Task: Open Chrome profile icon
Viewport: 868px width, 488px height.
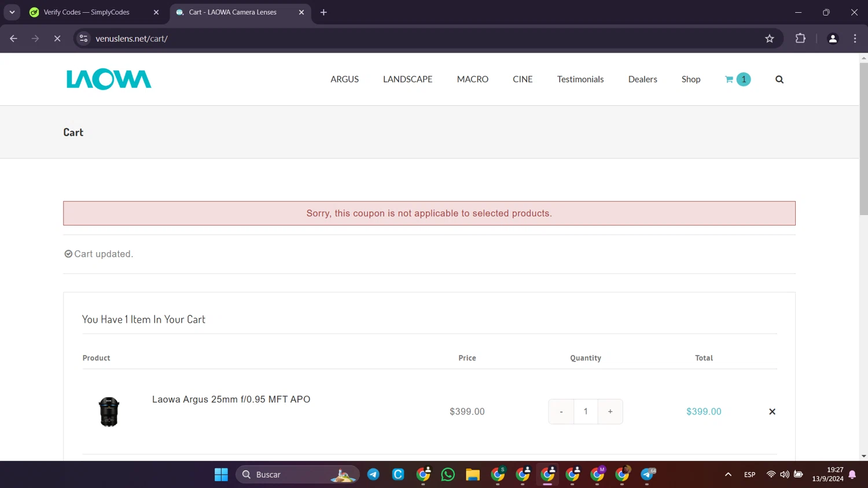Action: pos(833,39)
